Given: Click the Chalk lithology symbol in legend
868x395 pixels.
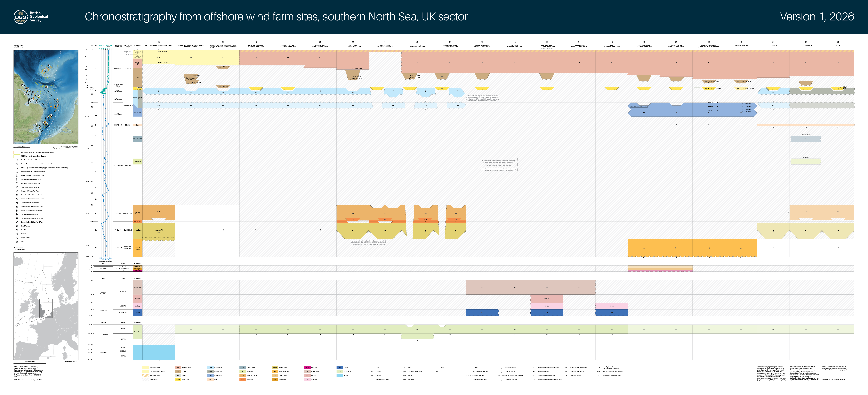Looking at the screenshot, I should (372, 368).
